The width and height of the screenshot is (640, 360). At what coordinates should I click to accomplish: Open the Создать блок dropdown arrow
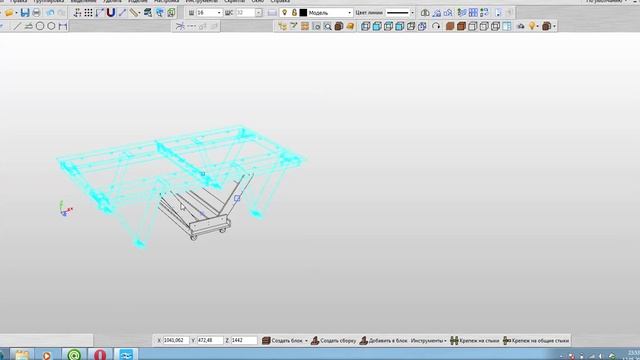pyautogui.click(x=306, y=340)
